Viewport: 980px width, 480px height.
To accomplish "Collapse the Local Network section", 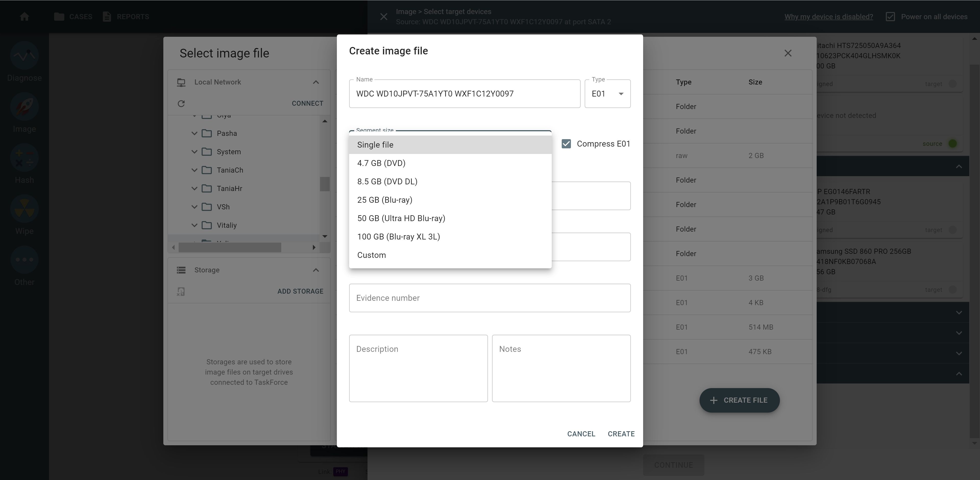I will (x=316, y=82).
